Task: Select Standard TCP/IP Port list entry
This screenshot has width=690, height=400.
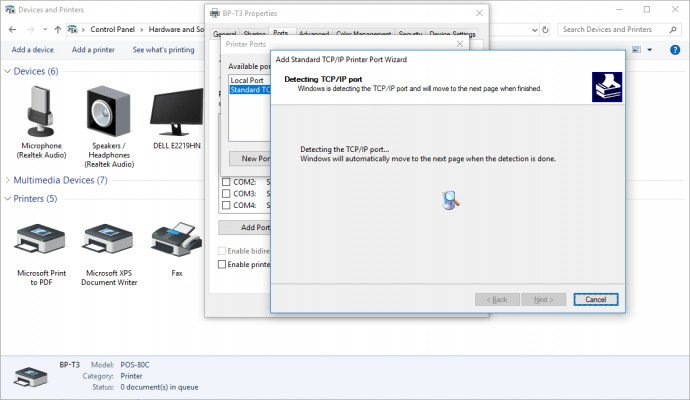Action: click(250, 90)
